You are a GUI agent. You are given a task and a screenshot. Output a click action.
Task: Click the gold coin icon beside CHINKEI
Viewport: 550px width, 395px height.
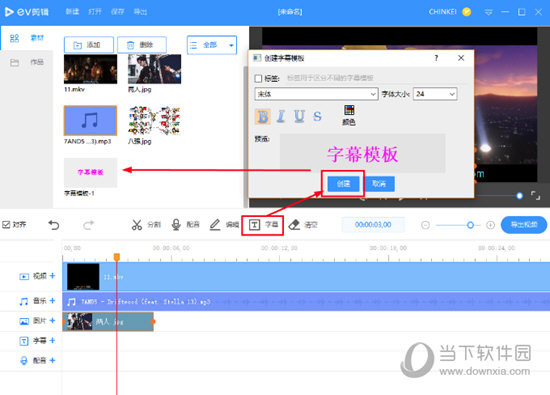[x=467, y=12]
